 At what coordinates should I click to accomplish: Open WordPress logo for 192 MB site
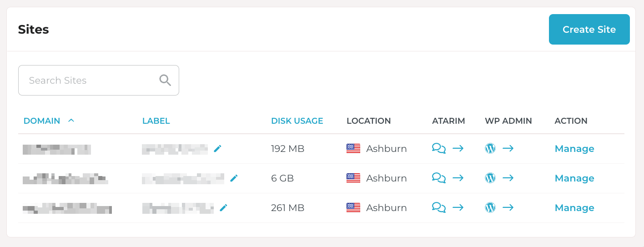pyautogui.click(x=490, y=148)
